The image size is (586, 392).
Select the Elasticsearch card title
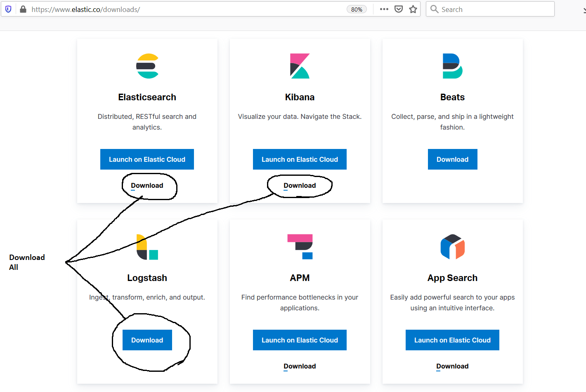[147, 97]
